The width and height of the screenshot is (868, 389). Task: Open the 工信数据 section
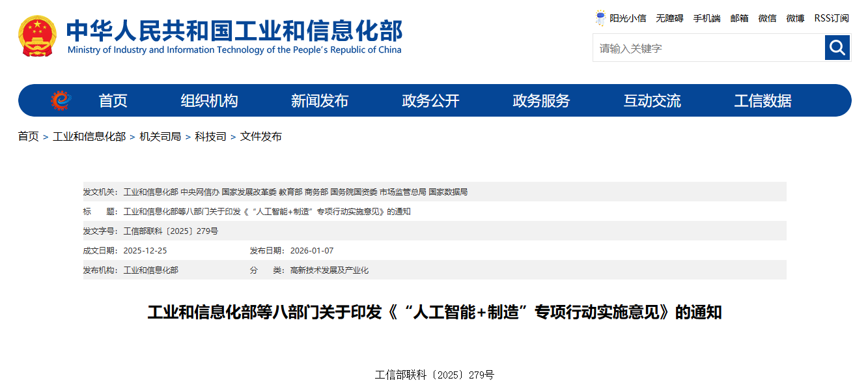(763, 100)
